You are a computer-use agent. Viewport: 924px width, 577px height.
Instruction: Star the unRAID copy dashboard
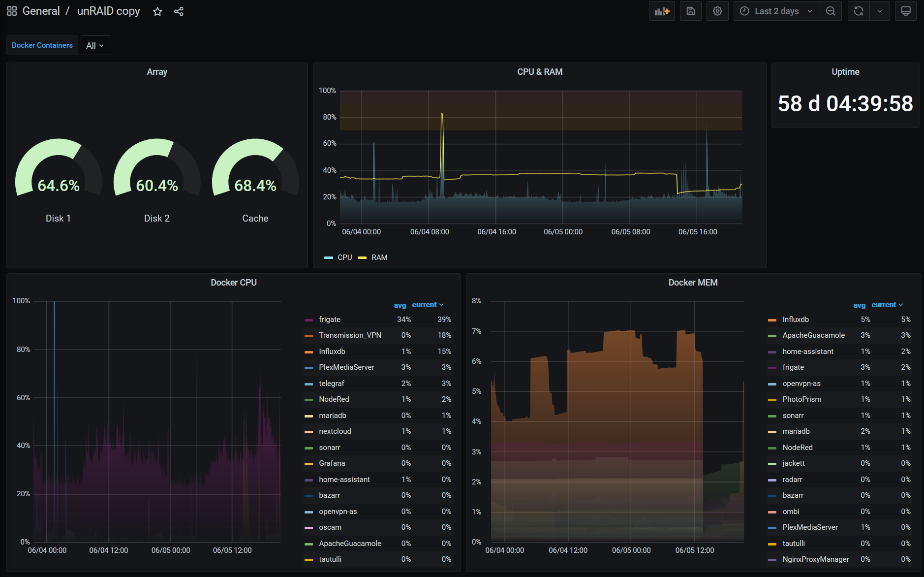(x=157, y=11)
